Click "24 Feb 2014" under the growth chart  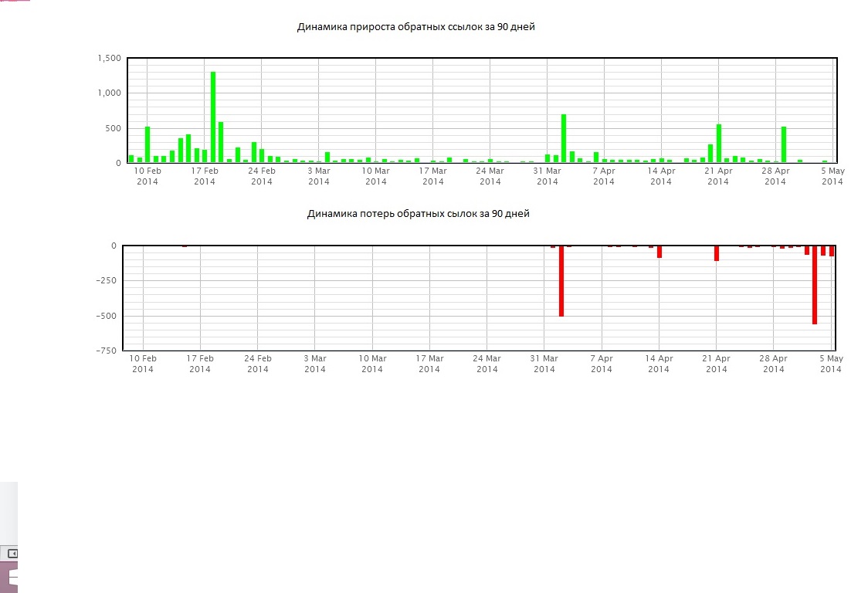(x=261, y=176)
